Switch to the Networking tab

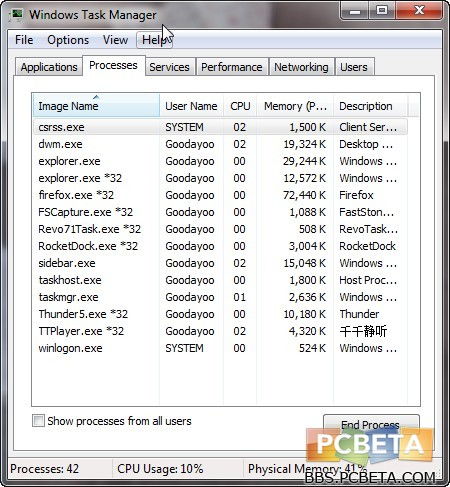(301, 67)
